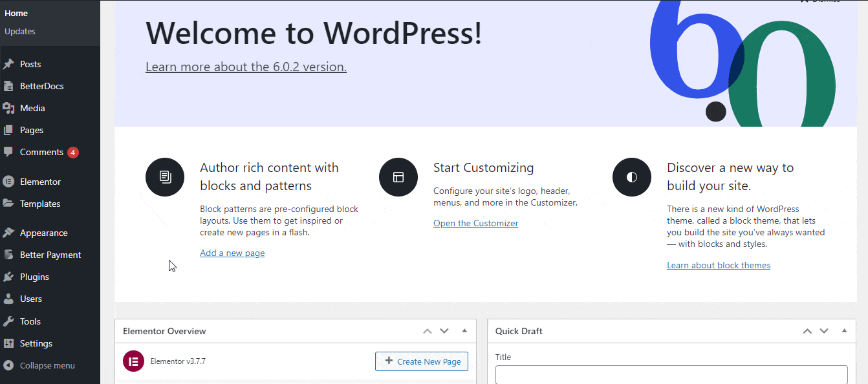This screenshot has width=868, height=384.
Task: Click Open the Customizer link
Action: pos(475,223)
